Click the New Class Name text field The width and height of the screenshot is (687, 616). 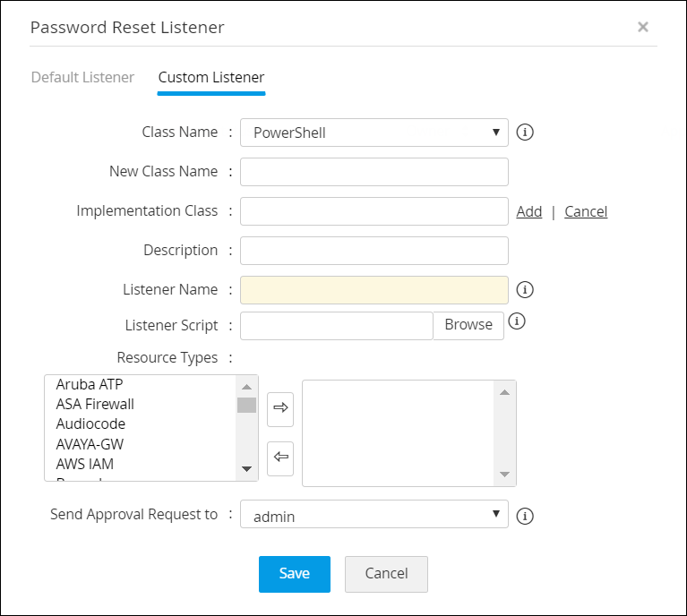(374, 172)
